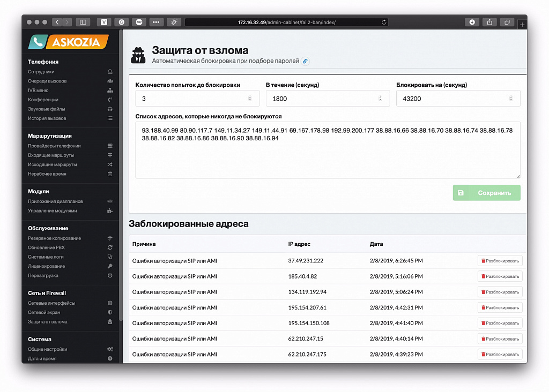The width and height of the screenshot is (549, 392).
Task: Click the textarea resize handle corner
Action: point(518,176)
